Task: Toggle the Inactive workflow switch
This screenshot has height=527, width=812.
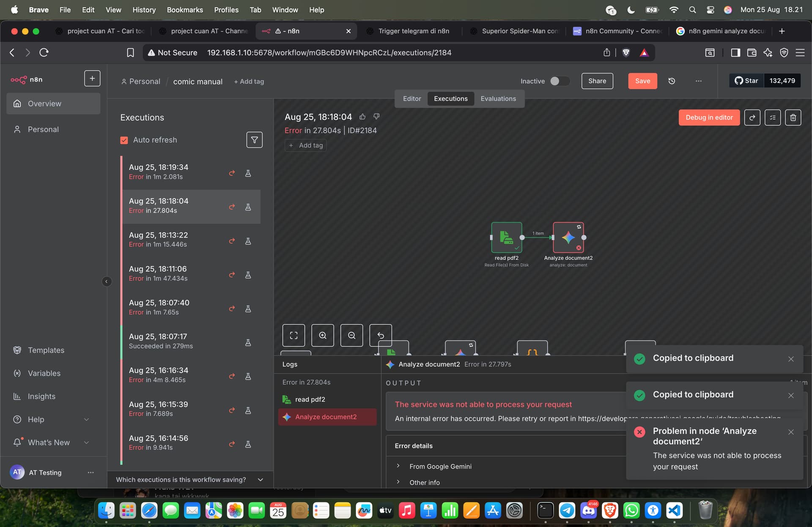Action: (x=559, y=81)
